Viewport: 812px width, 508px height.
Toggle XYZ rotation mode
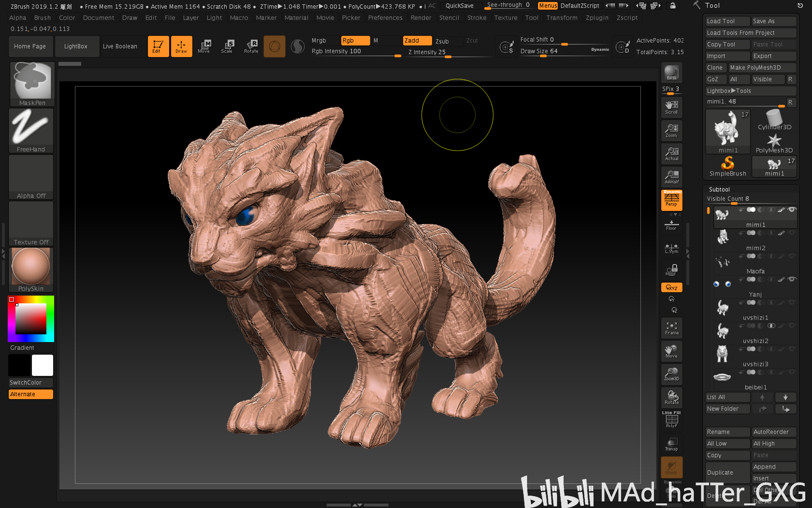coord(671,288)
